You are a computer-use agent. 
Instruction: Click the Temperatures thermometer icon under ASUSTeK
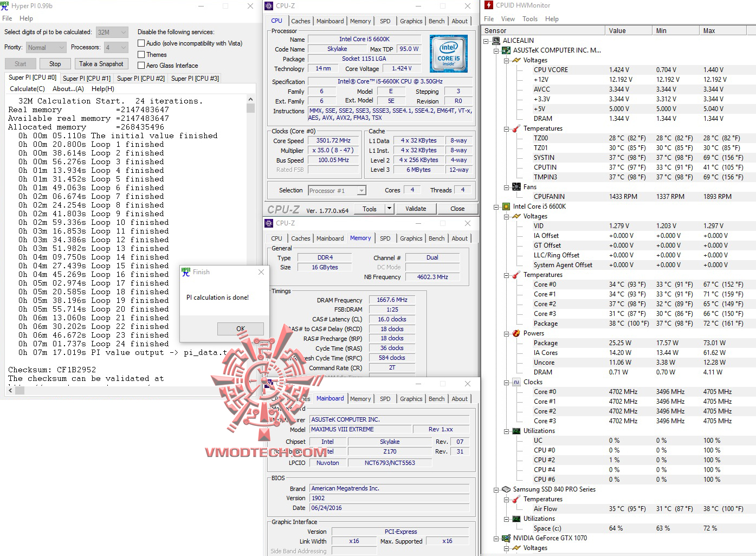516,128
